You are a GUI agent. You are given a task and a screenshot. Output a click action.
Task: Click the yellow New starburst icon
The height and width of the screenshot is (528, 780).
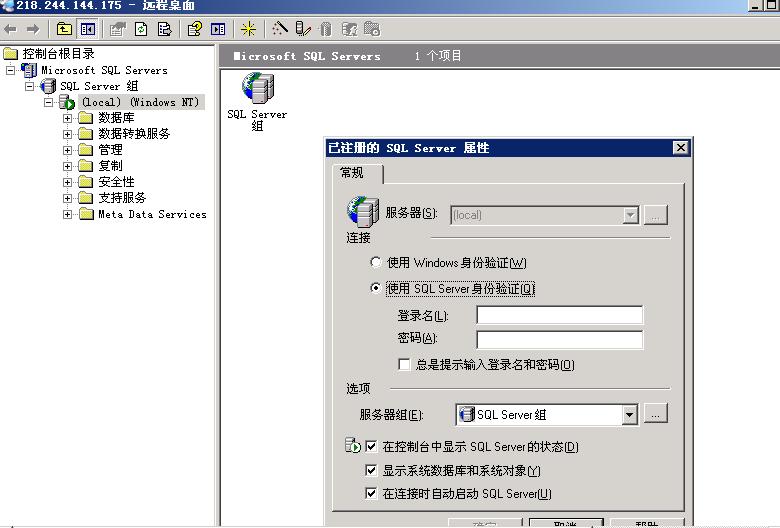(248, 29)
